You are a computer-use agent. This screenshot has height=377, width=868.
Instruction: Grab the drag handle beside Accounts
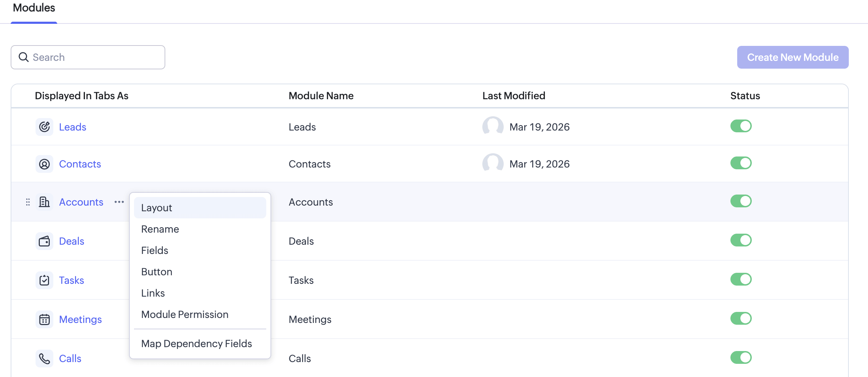(x=28, y=202)
